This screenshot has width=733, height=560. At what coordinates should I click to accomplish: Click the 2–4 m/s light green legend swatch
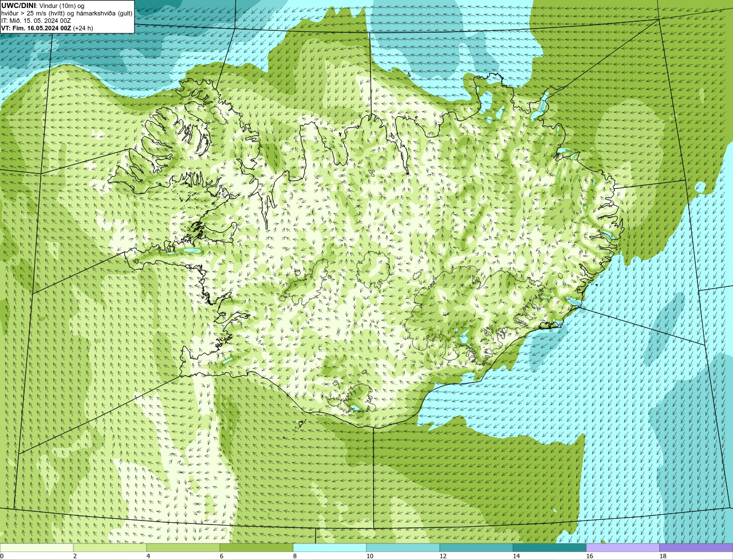click(110, 547)
